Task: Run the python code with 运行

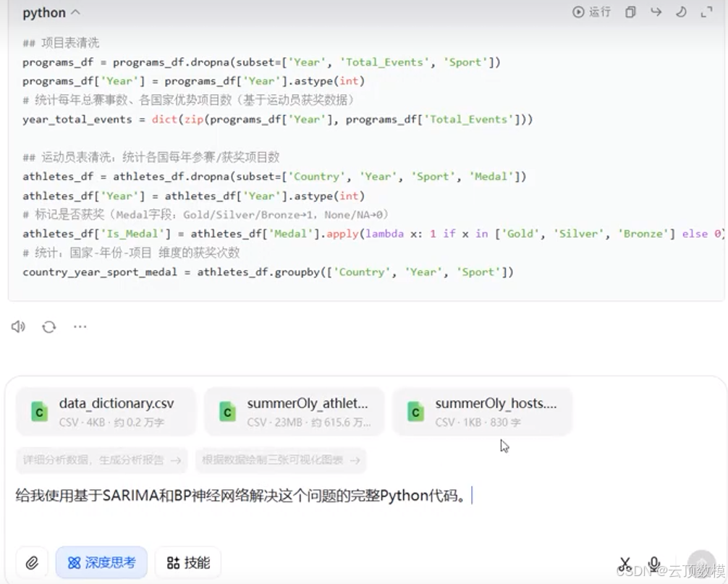Action: [591, 12]
